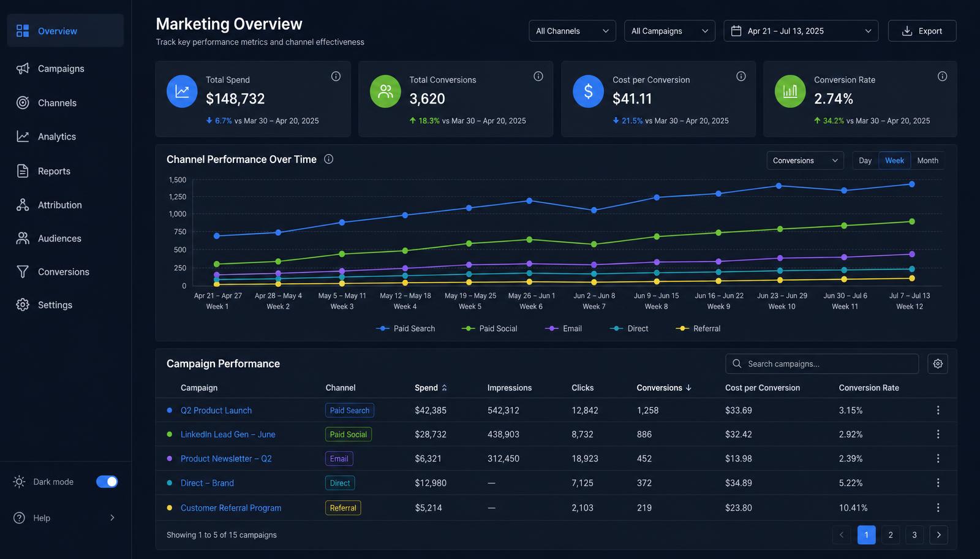Open the Q2 Product Launch campaign link

click(216, 410)
